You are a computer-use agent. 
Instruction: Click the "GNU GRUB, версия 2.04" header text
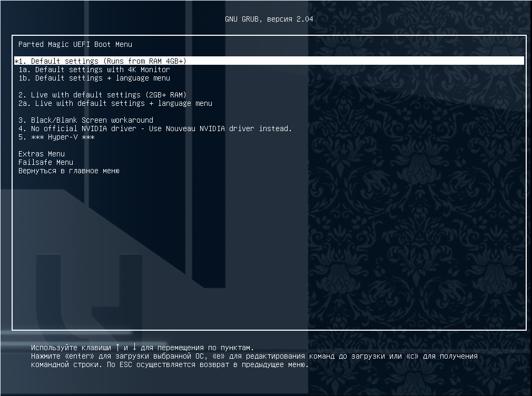[269, 19]
